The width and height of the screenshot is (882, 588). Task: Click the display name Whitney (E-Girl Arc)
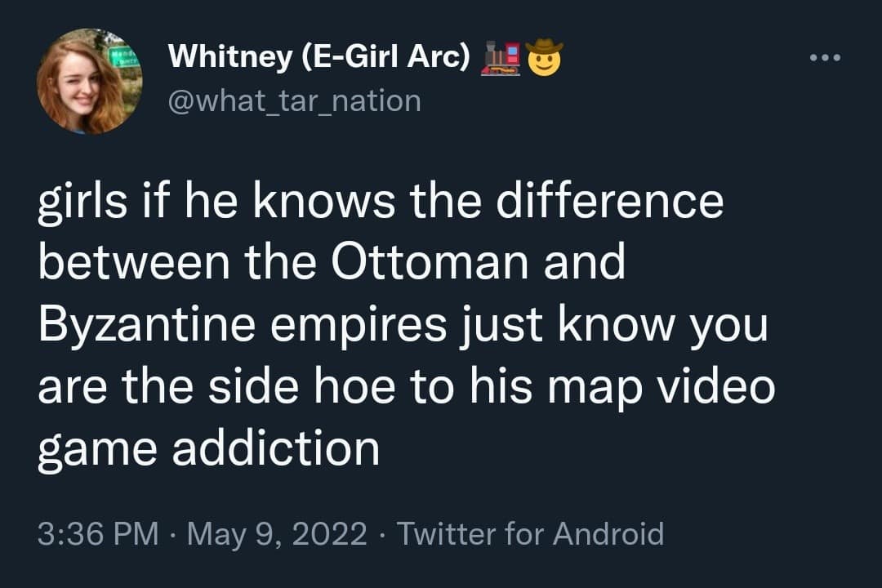click(318, 56)
